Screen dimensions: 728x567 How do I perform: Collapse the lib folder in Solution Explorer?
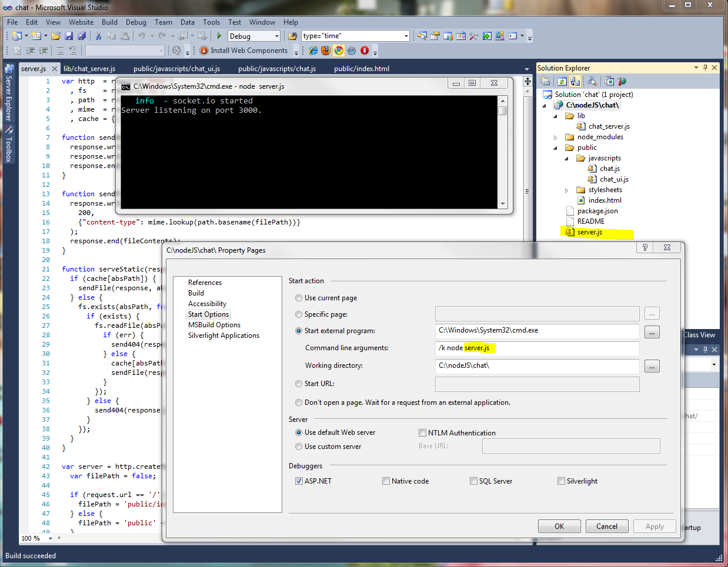coord(555,116)
